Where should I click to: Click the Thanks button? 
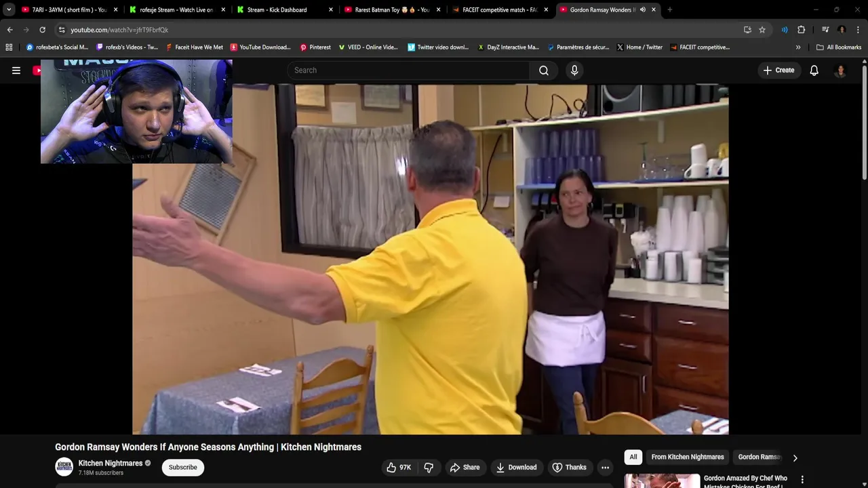click(569, 467)
